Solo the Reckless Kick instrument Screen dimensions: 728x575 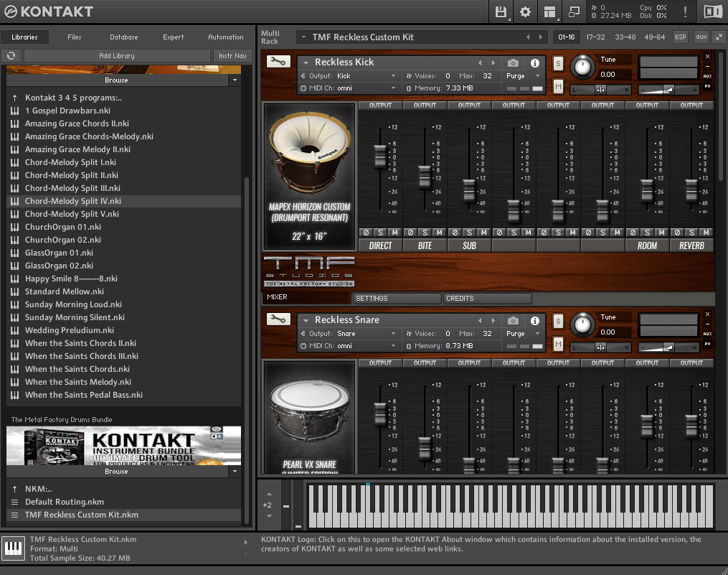click(558, 63)
